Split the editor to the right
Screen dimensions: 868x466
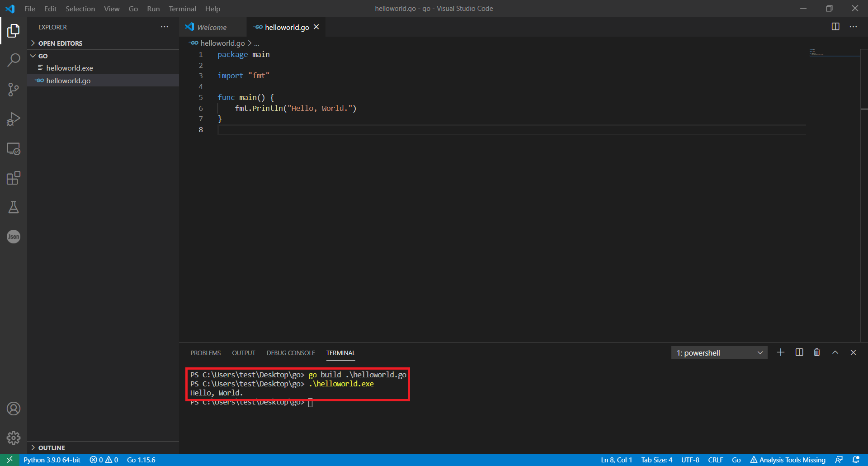(x=835, y=27)
